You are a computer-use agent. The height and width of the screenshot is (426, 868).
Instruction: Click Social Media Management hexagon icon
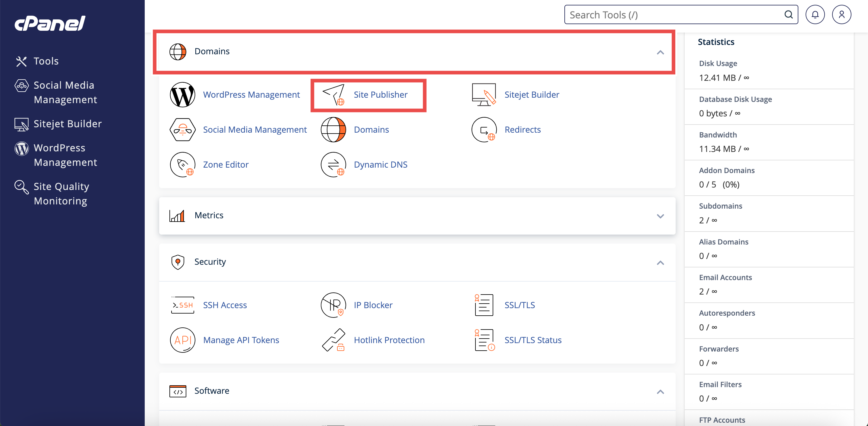click(182, 130)
